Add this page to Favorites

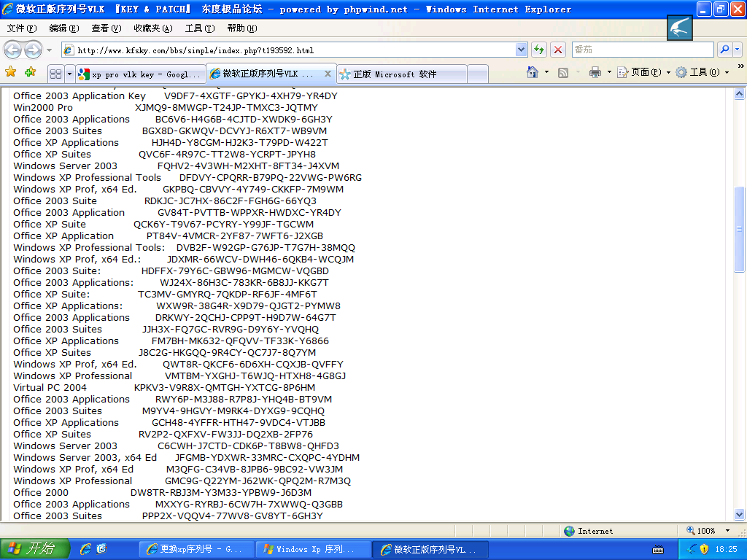(x=31, y=72)
